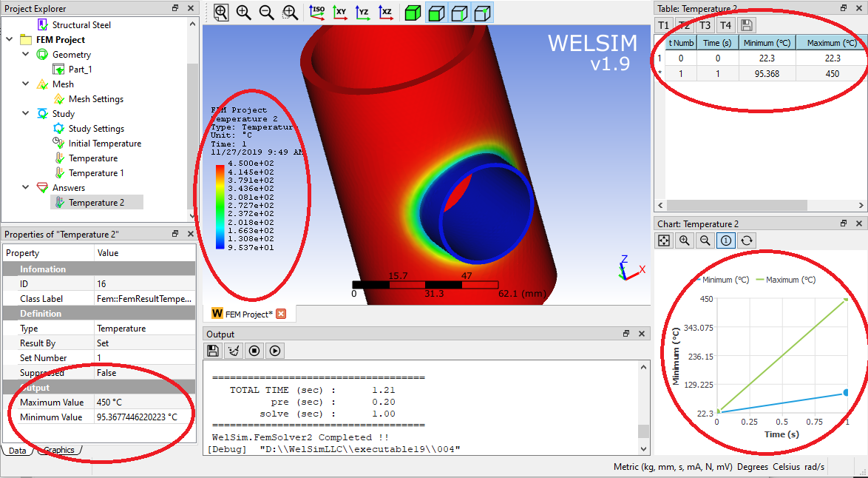Refresh the Temperature 2 chart

click(746, 240)
